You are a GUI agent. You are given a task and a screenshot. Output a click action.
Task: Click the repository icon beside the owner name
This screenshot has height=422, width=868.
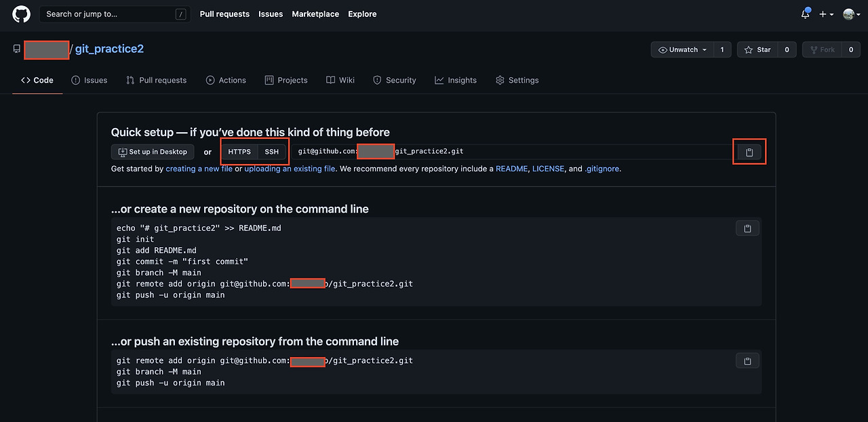click(17, 49)
